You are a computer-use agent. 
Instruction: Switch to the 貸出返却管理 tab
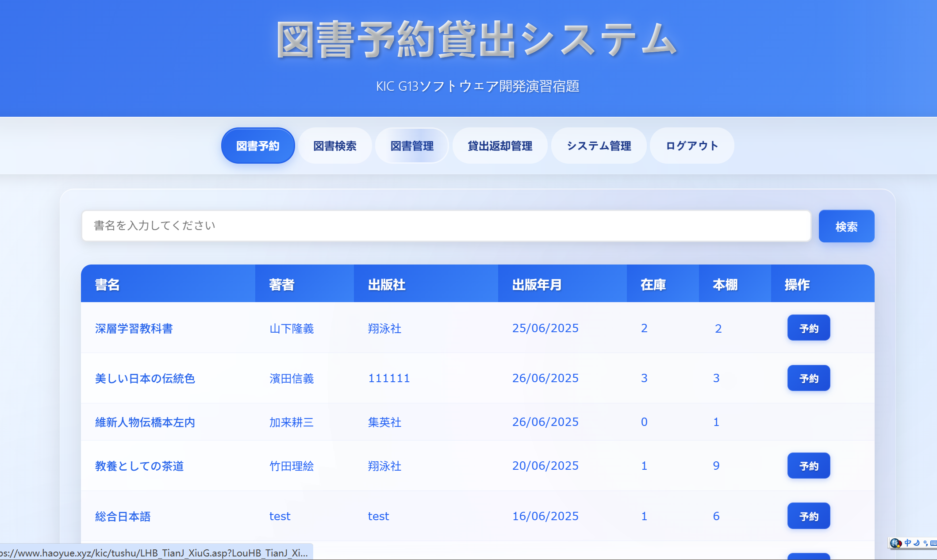[500, 146]
